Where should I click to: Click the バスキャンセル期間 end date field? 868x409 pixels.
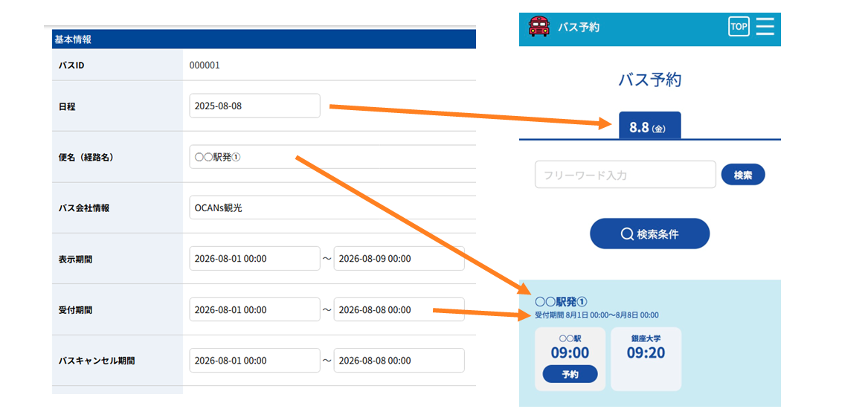(399, 361)
